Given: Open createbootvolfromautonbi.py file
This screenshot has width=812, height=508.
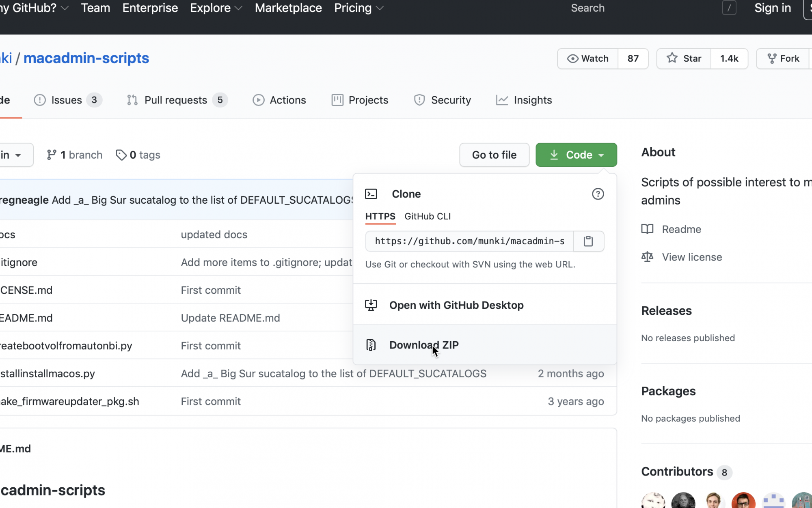Looking at the screenshot, I should [x=66, y=346].
